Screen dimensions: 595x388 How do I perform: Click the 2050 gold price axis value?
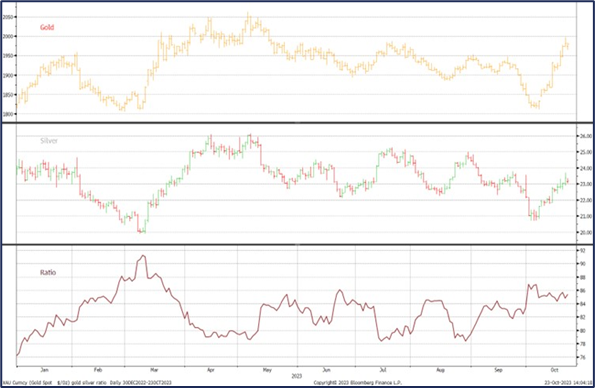click(x=8, y=17)
